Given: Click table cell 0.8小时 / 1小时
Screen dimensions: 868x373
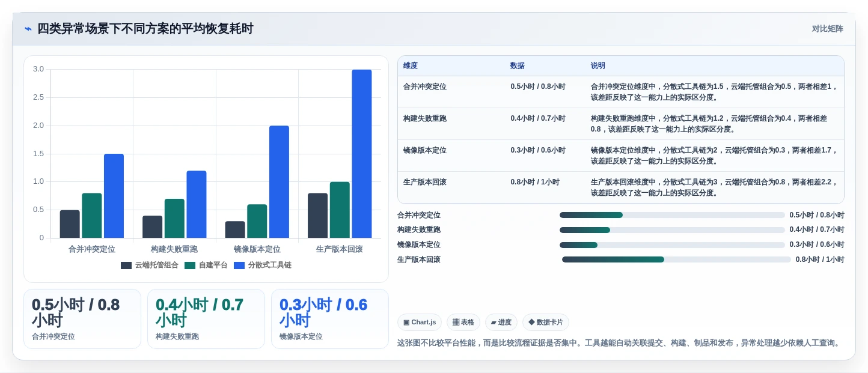Looking at the screenshot, I should 535,182.
